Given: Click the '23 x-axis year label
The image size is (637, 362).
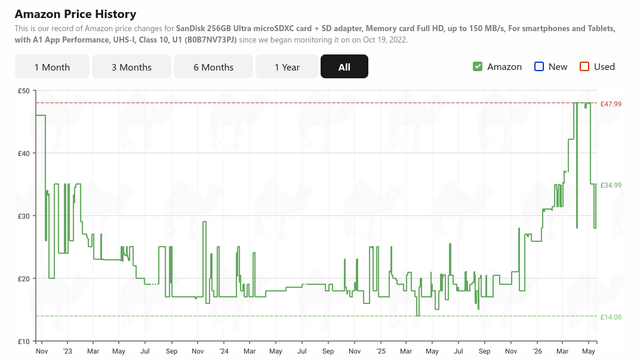Looking at the screenshot, I should 67,351.
